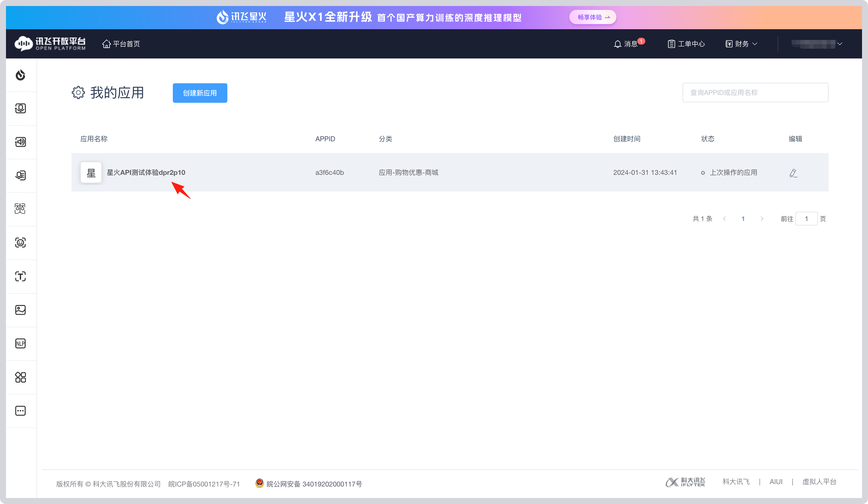Select the speech recognition sidebar icon
Viewport: 868px width, 504px height.
pos(21,108)
